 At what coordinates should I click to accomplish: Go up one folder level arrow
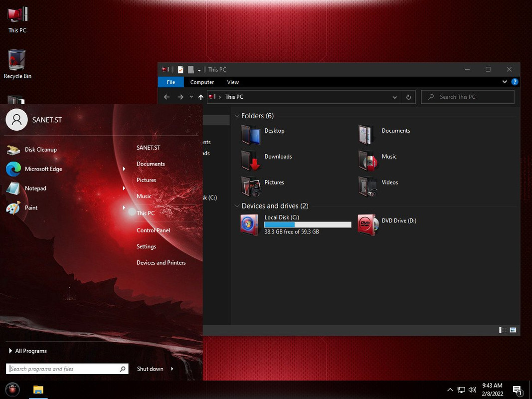tap(201, 97)
